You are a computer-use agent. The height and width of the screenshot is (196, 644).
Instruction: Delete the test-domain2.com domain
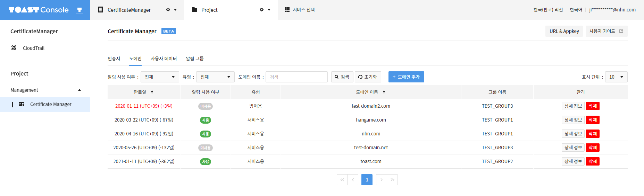[593, 106]
